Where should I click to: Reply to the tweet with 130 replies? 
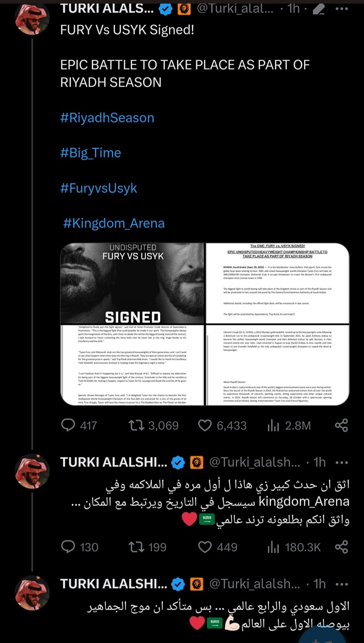click(x=68, y=547)
